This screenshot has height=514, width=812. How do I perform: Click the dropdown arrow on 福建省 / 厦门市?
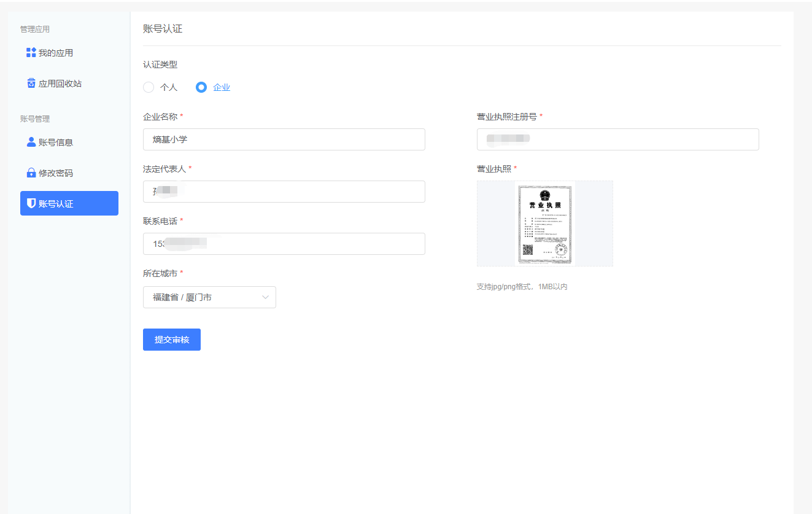[x=265, y=297]
